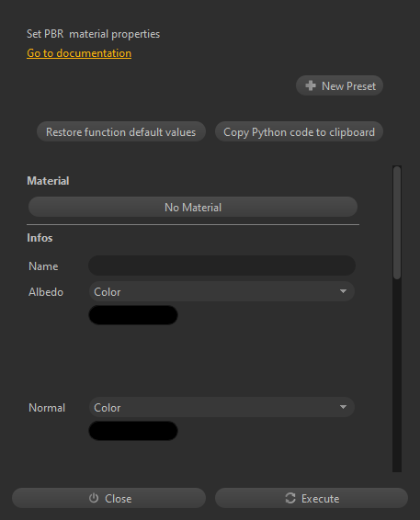Click the scrollbar track below the thumb

click(x=397, y=376)
